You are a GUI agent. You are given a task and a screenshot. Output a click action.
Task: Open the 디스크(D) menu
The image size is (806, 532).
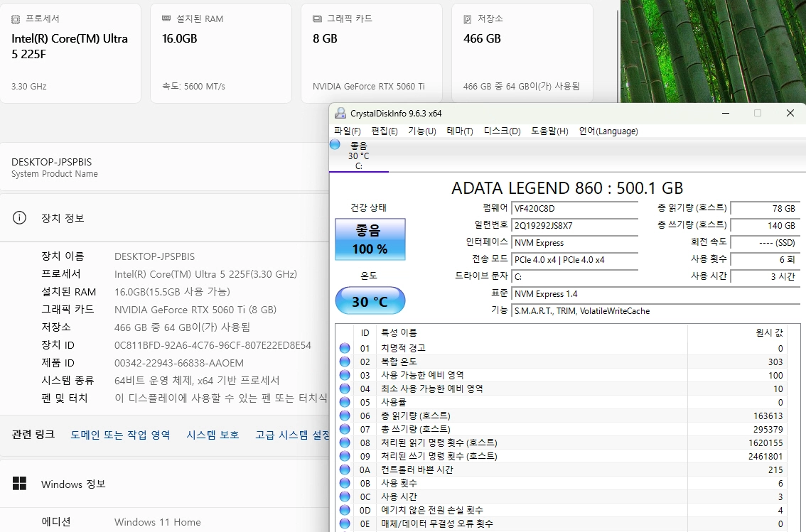(x=503, y=131)
